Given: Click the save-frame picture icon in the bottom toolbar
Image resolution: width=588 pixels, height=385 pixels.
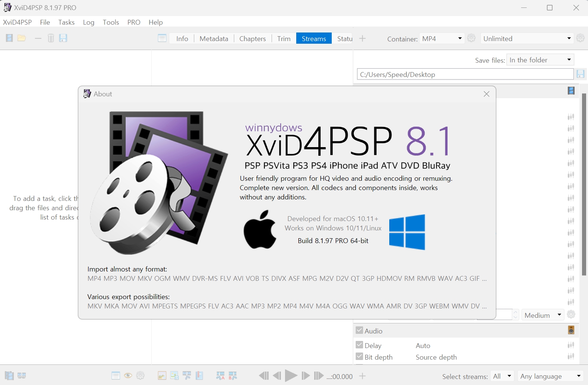Looking at the screenshot, I should [x=174, y=376].
